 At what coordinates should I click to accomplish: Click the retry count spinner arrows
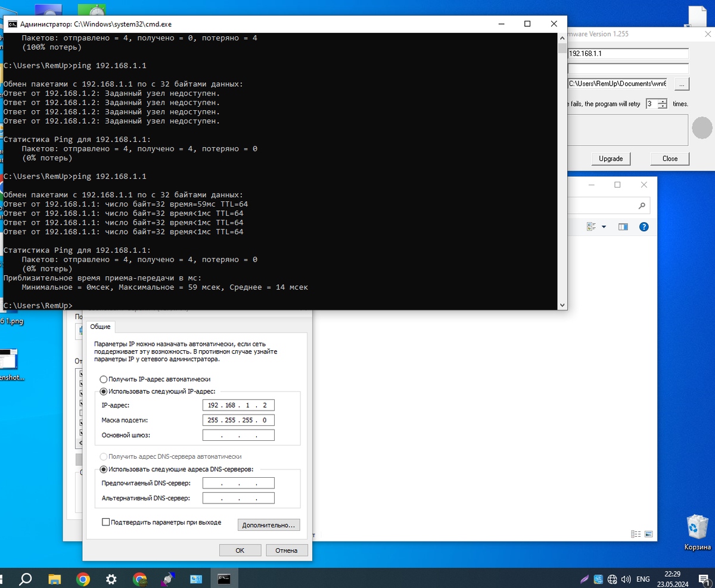click(x=662, y=104)
